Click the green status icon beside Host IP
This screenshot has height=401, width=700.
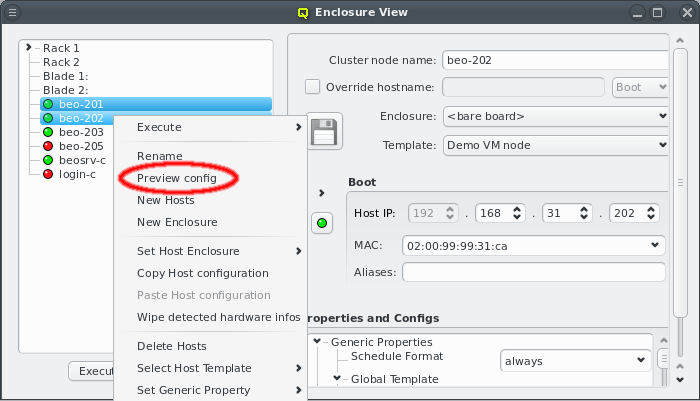[x=323, y=222]
